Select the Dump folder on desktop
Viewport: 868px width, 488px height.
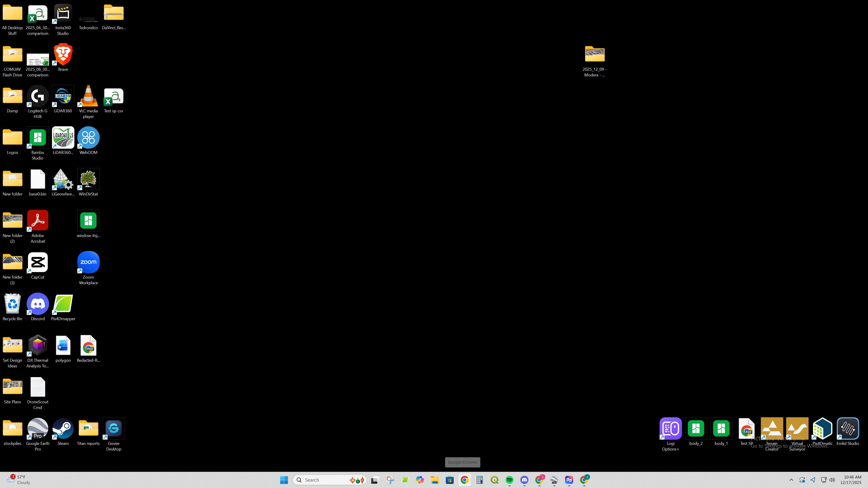click(x=12, y=100)
